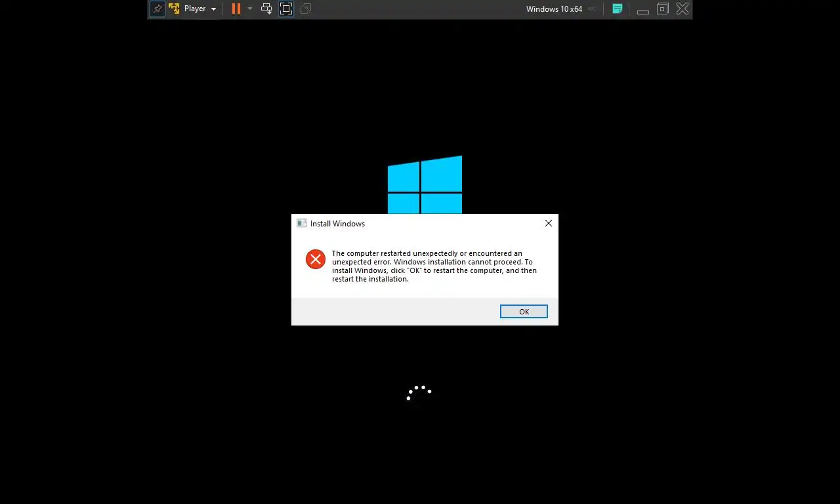Click the collapse chevrons beside Windows 10 x64
The width and height of the screenshot is (840, 504).
tap(592, 9)
